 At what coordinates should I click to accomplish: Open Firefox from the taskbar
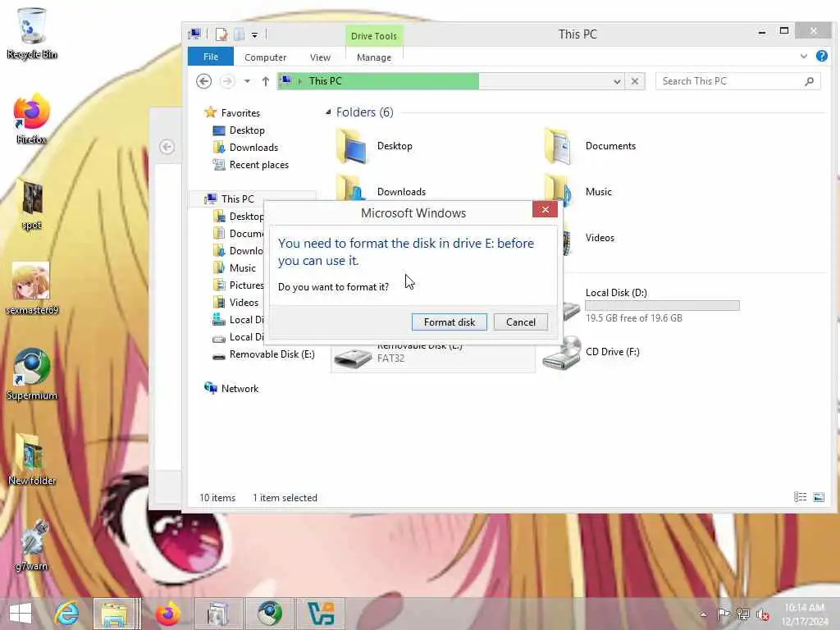click(x=167, y=614)
